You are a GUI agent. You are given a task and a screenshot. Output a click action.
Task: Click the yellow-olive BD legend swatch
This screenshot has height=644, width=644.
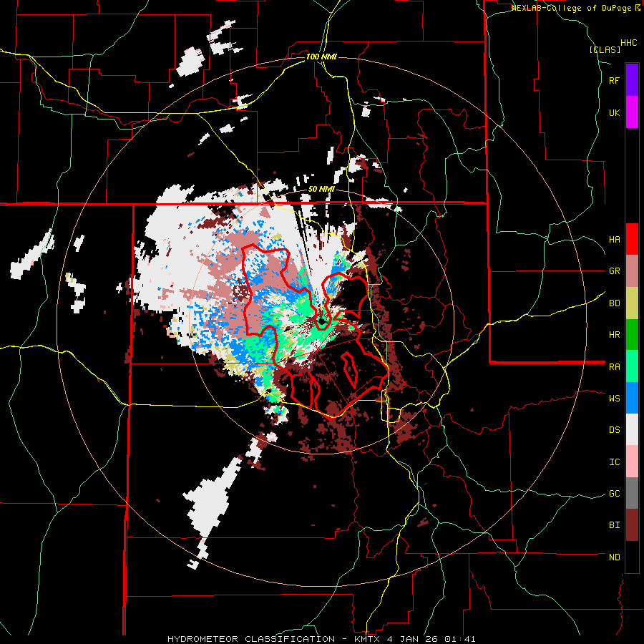click(632, 303)
